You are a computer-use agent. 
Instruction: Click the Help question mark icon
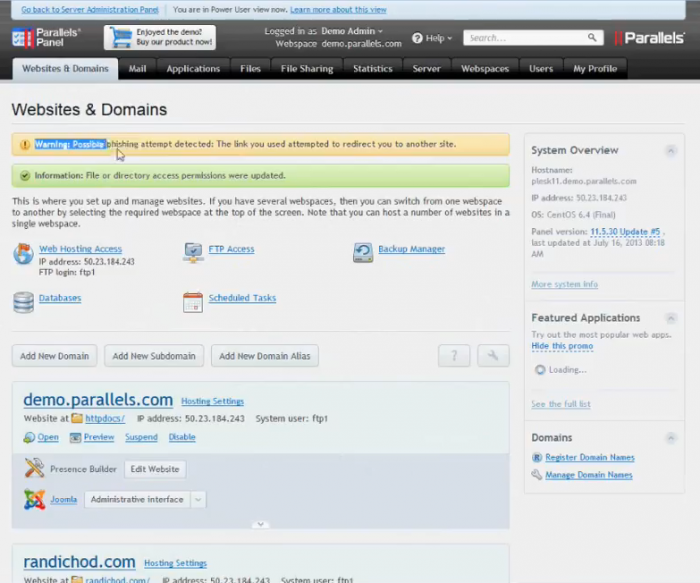[417, 38]
